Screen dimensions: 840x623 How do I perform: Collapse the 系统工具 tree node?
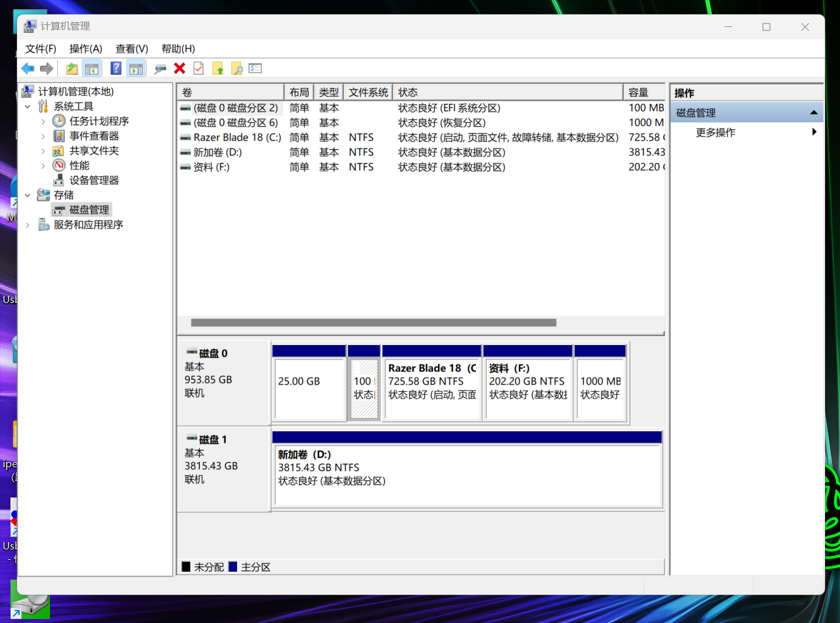[x=28, y=106]
